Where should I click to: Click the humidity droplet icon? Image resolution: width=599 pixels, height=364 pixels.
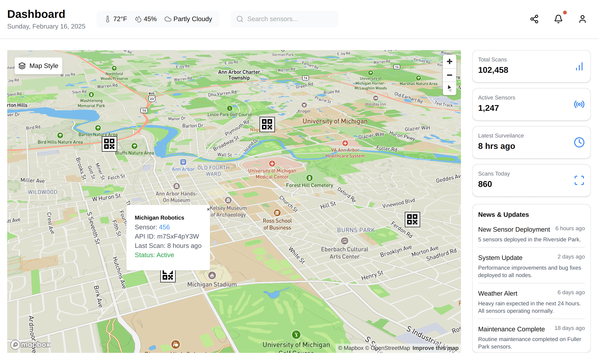click(x=138, y=19)
